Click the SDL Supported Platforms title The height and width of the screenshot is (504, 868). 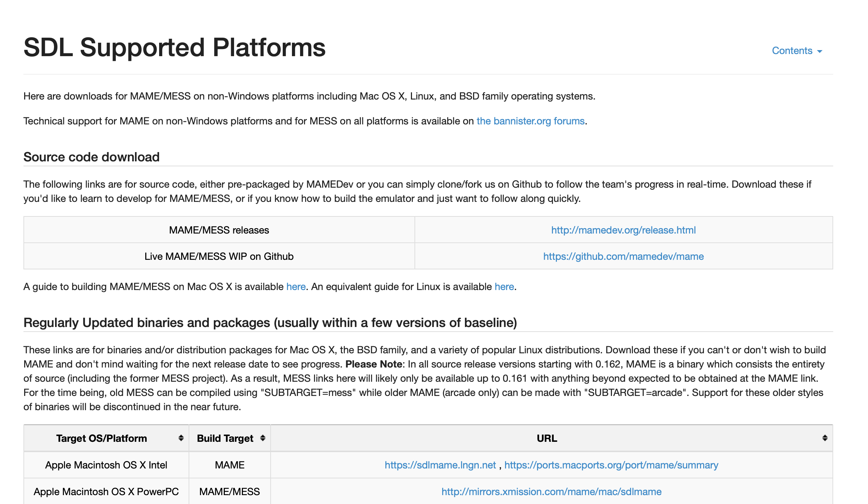coord(174,48)
